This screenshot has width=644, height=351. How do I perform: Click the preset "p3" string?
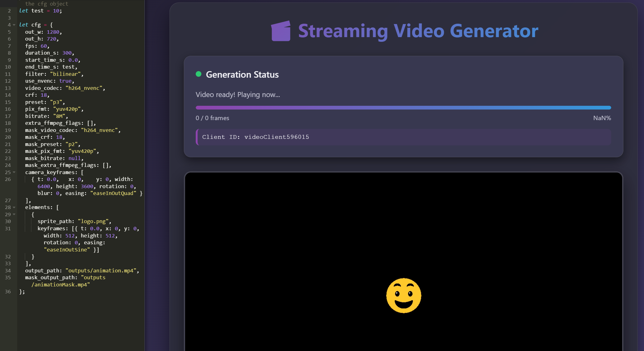pyautogui.click(x=56, y=102)
